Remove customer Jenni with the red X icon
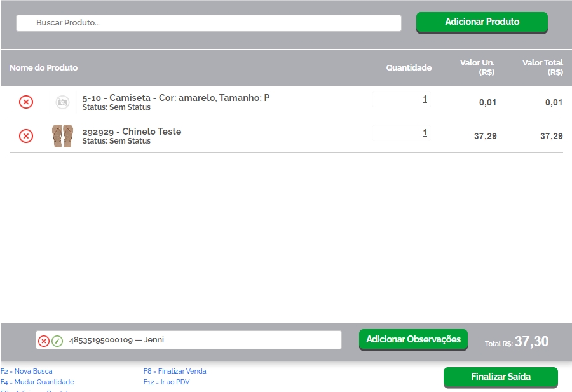Screen dimensions: 572x392 point(44,341)
